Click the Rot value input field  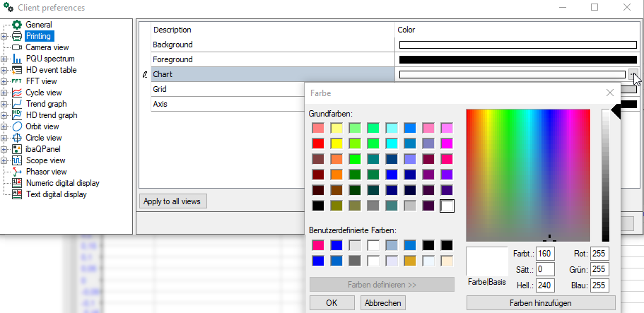(599, 254)
